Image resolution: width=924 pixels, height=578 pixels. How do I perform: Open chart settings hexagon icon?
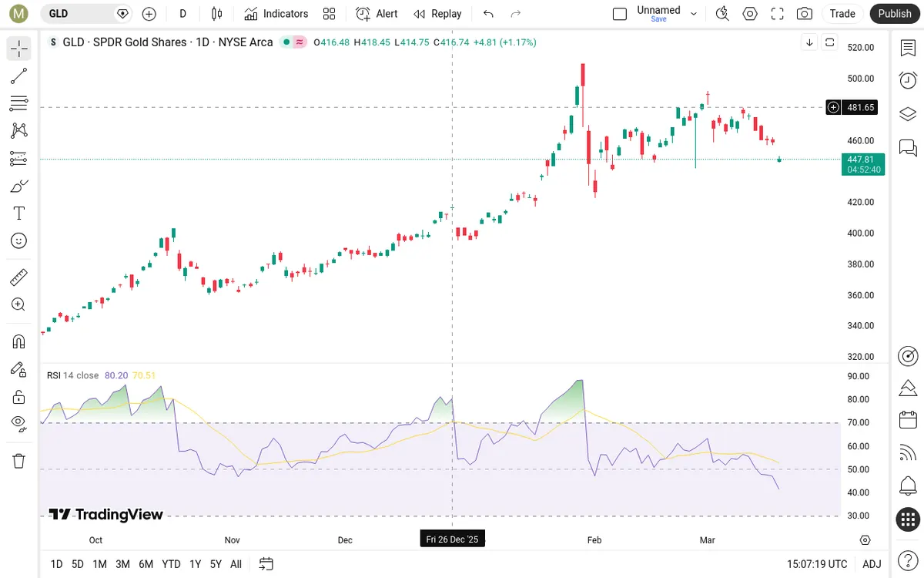pos(750,14)
